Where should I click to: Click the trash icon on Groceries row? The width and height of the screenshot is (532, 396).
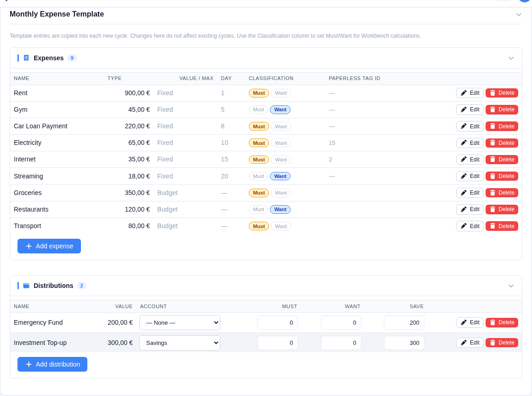492,193
